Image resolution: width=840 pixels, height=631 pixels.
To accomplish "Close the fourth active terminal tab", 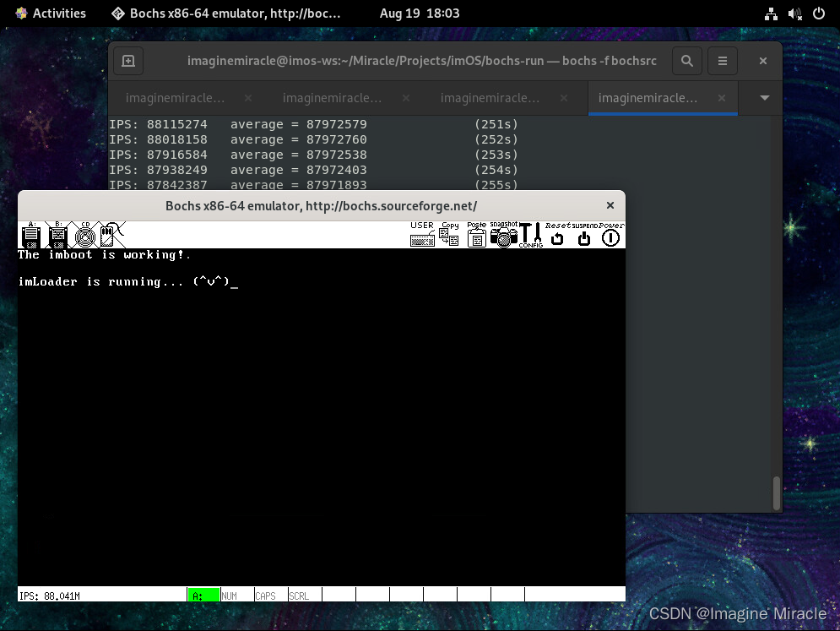I will [x=722, y=98].
